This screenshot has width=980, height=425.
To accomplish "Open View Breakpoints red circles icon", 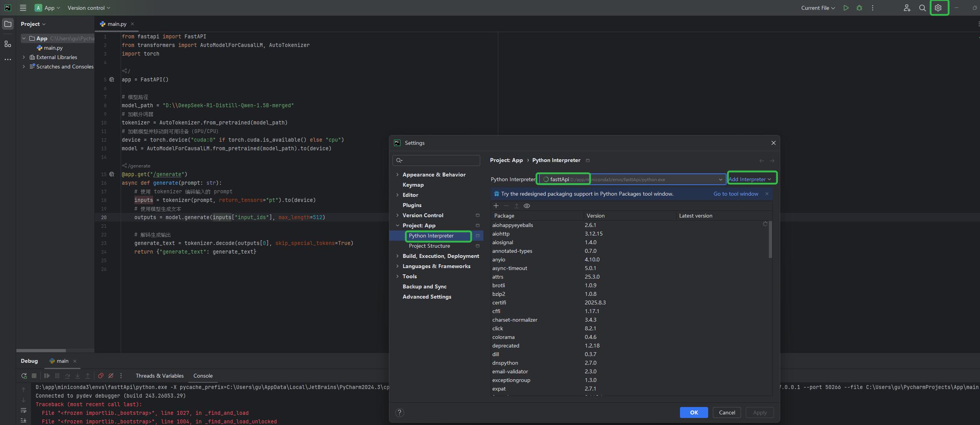I will click(101, 376).
